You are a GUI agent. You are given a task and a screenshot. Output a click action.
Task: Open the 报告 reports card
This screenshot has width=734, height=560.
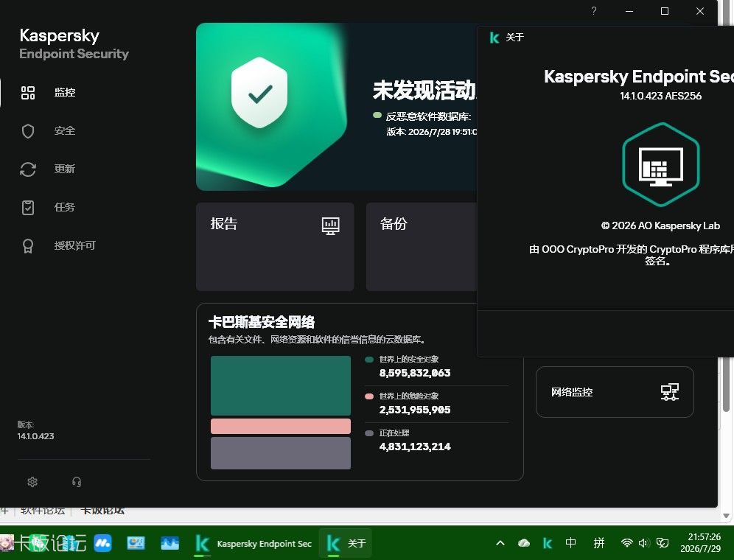[x=275, y=247]
